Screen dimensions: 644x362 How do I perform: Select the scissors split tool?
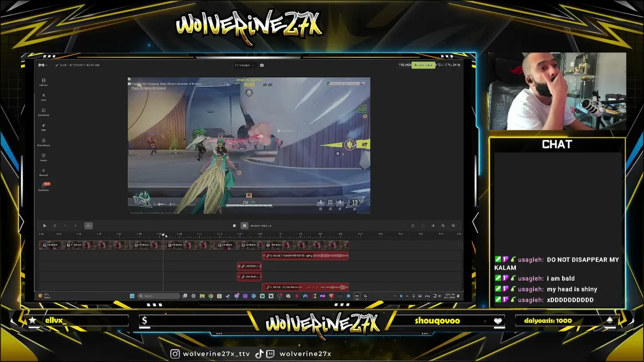point(44,226)
